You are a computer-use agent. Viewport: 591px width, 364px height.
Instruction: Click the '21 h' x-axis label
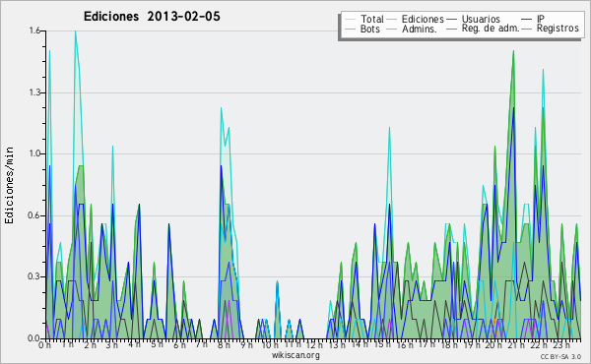(515, 345)
